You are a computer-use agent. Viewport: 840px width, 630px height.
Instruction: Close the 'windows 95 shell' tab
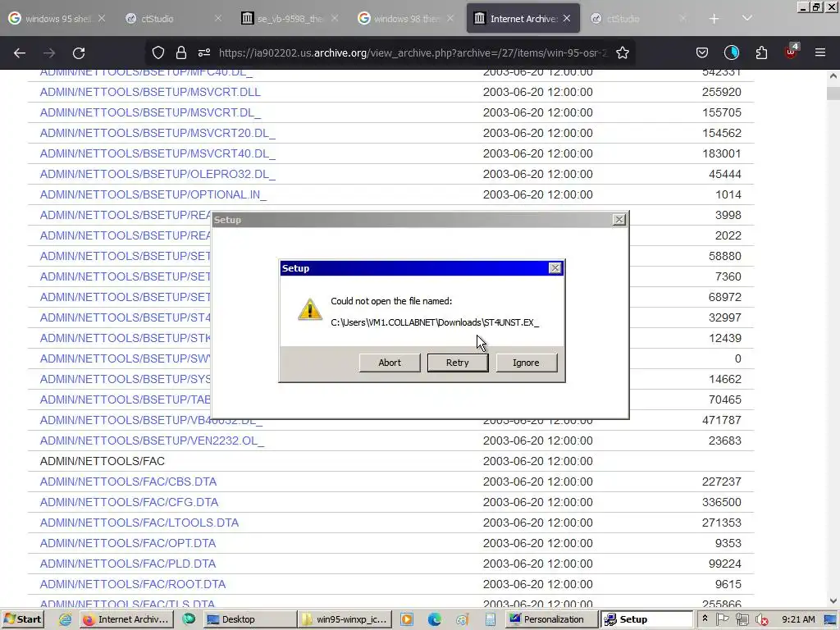102,19
